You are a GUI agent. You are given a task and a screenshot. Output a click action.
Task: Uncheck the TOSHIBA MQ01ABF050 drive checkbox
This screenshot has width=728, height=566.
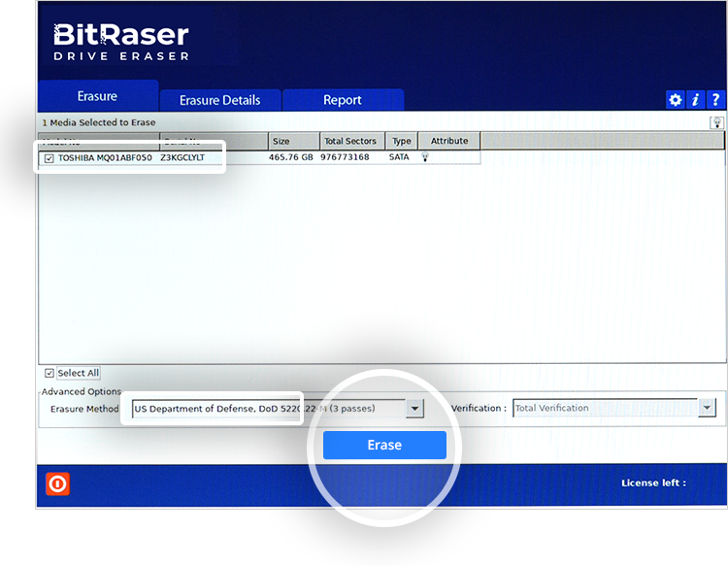click(50, 158)
